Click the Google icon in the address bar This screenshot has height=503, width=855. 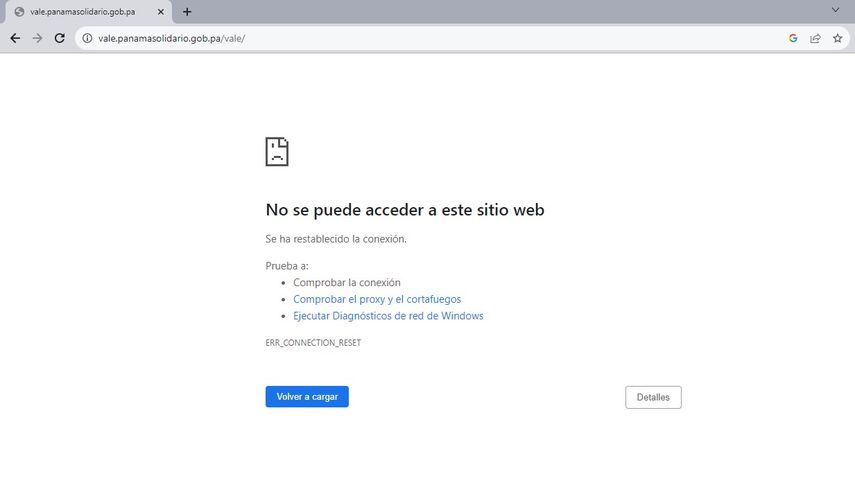tap(793, 38)
